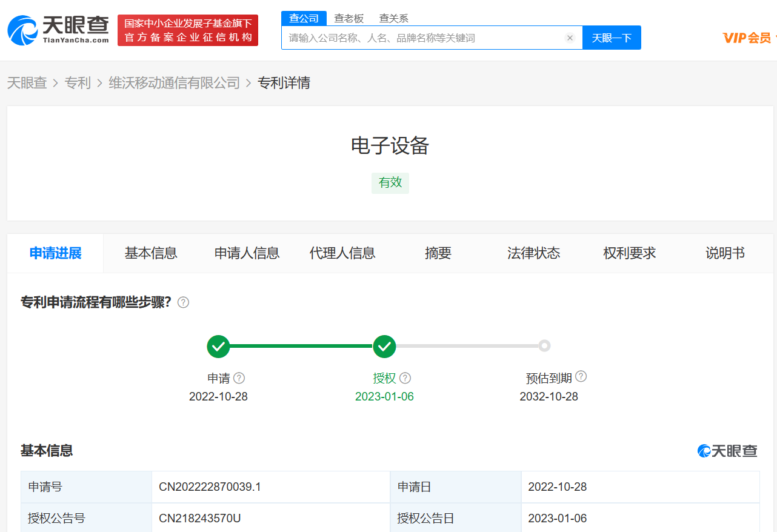Click the 授权 green checkmark step
This screenshot has height=532, width=777.
[384, 347]
